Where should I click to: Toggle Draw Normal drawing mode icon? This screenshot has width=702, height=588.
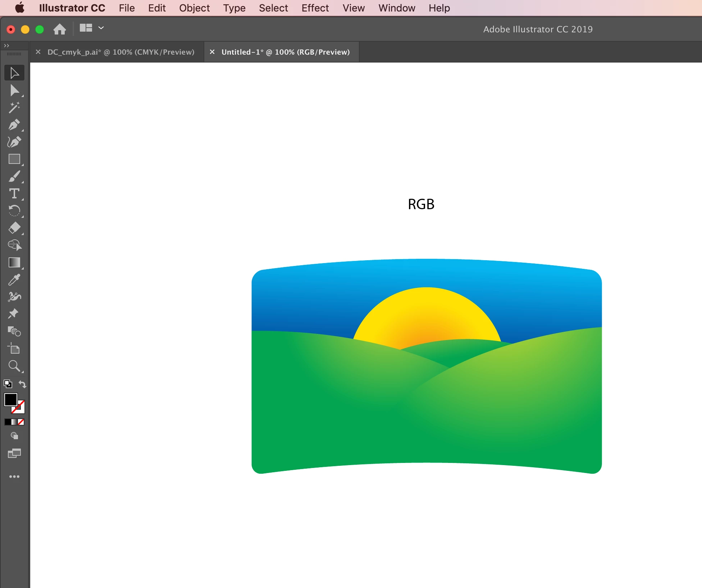pos(14,436)
